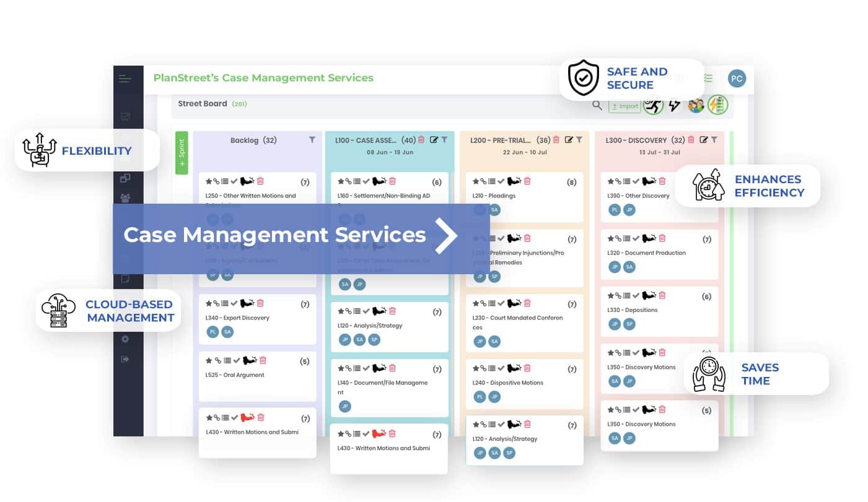Click the SA avatar on L340 Expert Discovery
868x502 pixels.
pos(227,332)
